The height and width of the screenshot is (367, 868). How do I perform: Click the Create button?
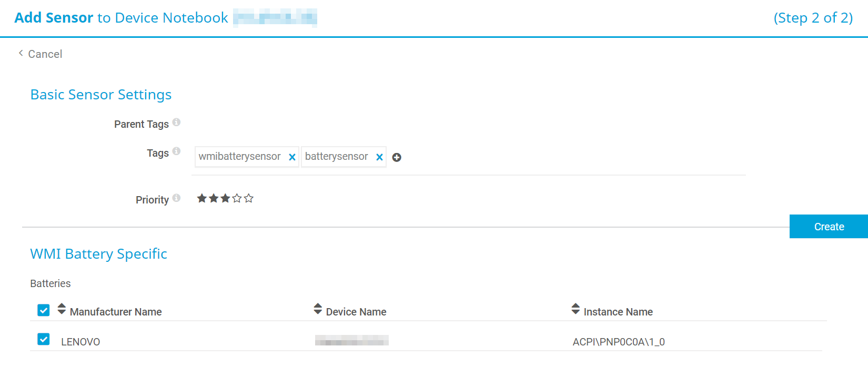point(829,227)
